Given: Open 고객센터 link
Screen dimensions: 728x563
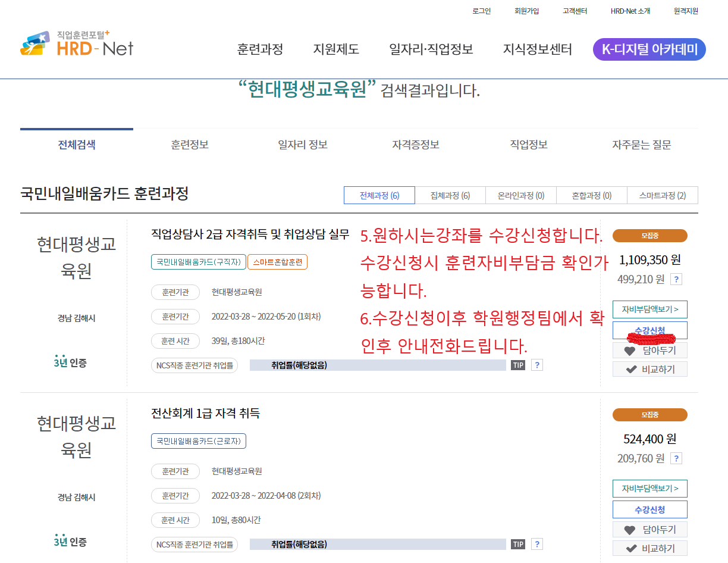Looking at the screenshot, I should (575, 11).
